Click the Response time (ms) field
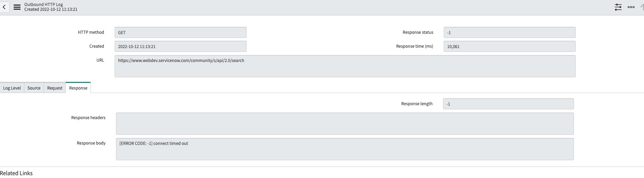644x178 pixels. tap(510, 46)
